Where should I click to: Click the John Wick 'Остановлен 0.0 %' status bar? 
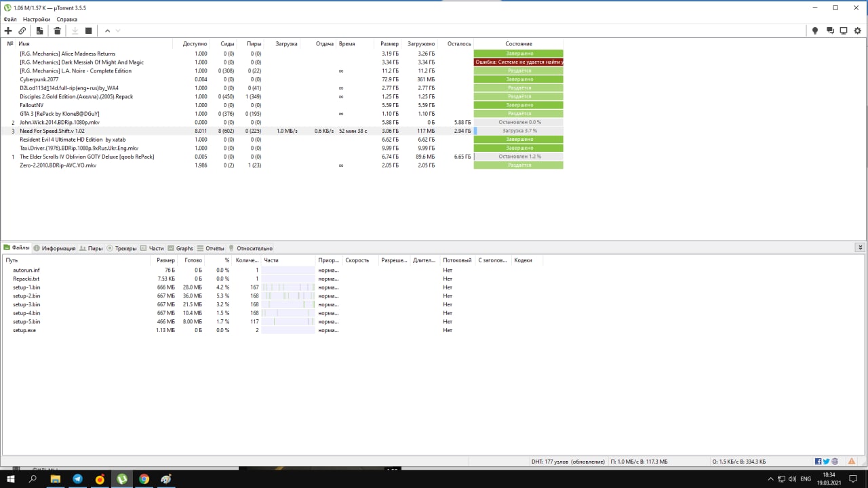tap(518, 122)
